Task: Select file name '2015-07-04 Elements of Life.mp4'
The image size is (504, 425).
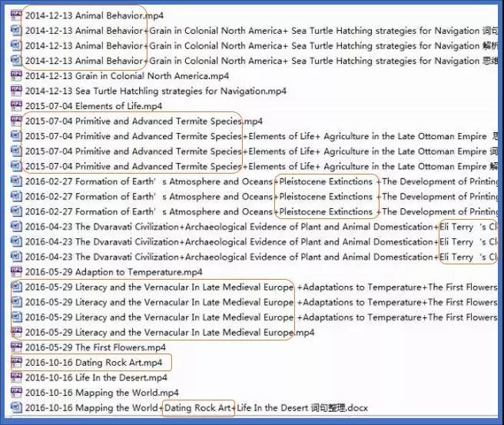Action: 94,106
